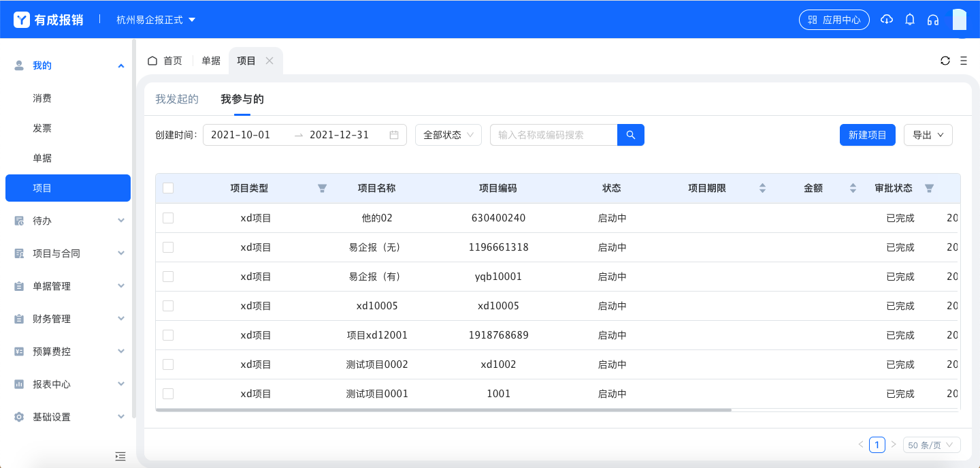Click the 待办 sidebar icon
This screenshot has width=980, height=468.
19,221
